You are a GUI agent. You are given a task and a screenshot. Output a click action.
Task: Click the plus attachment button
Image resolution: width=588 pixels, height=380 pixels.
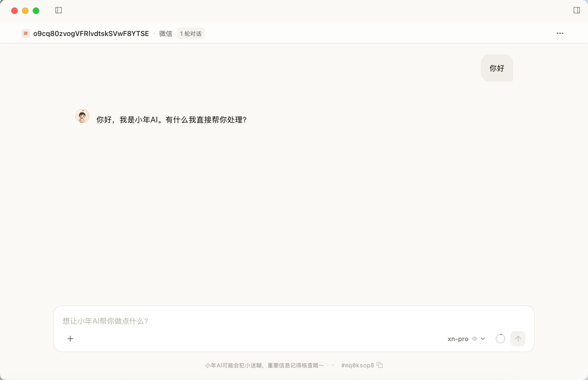pyautogui.click(x=70, y=339)
